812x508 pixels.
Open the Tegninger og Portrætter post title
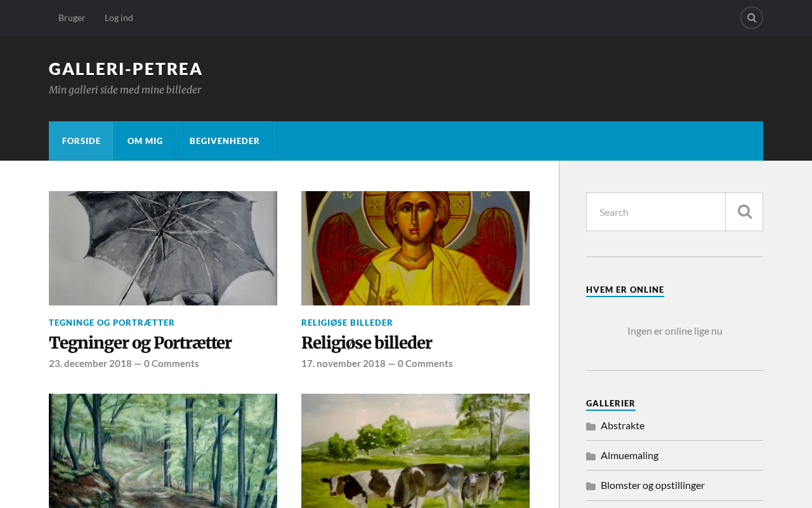pos(140,343)
